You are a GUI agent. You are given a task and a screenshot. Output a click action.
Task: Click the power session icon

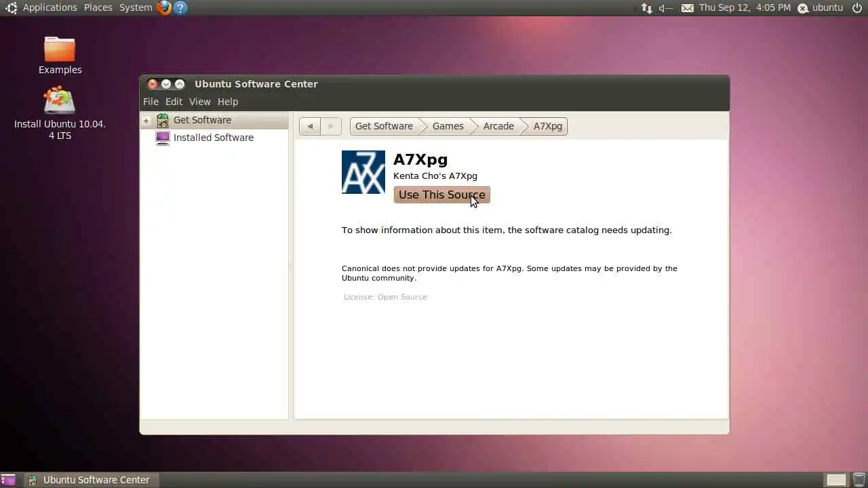[857, 7]
